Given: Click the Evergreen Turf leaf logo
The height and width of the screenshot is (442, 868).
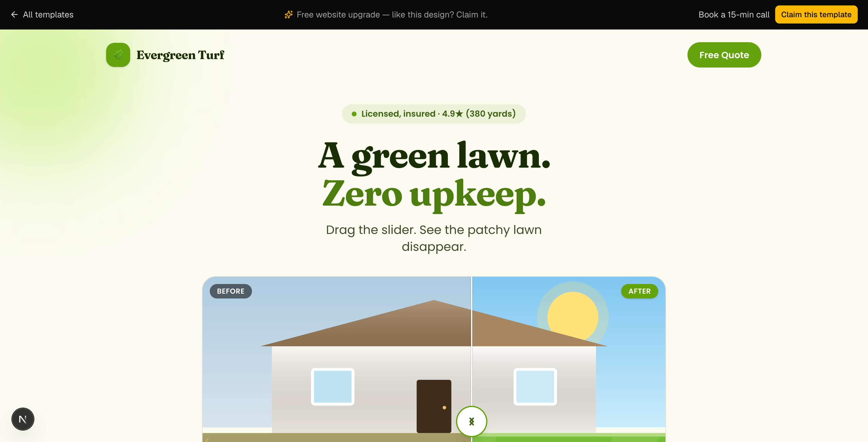Looking at the screenshot, I should tap(118, 55).
